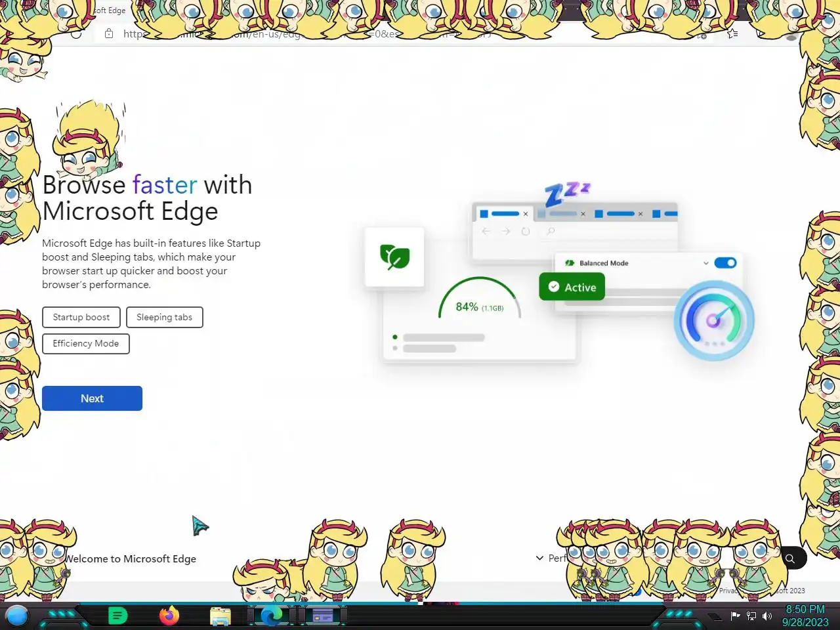The image size is (840, 630).
Task: Open the network tray icon
Action: [x=751, y=616]
